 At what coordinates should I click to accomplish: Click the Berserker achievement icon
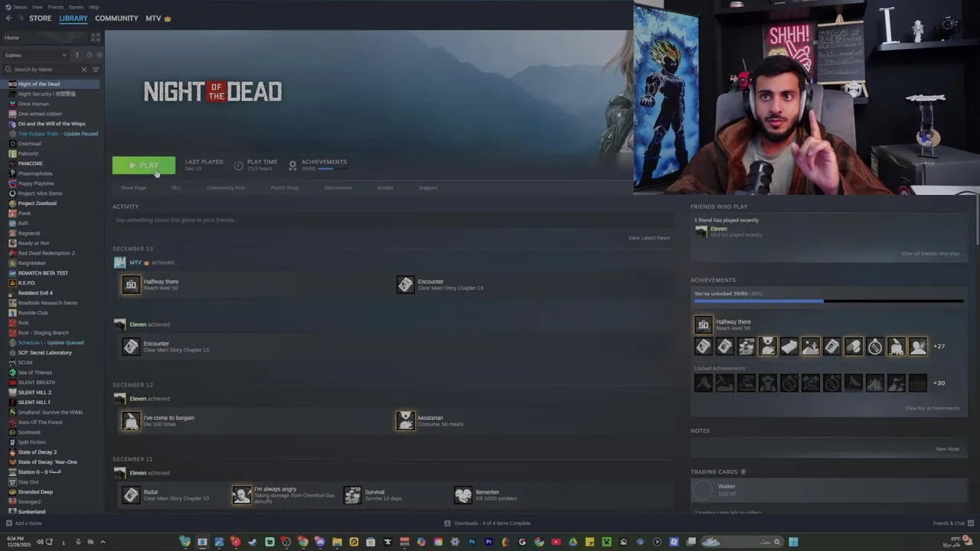463,495
